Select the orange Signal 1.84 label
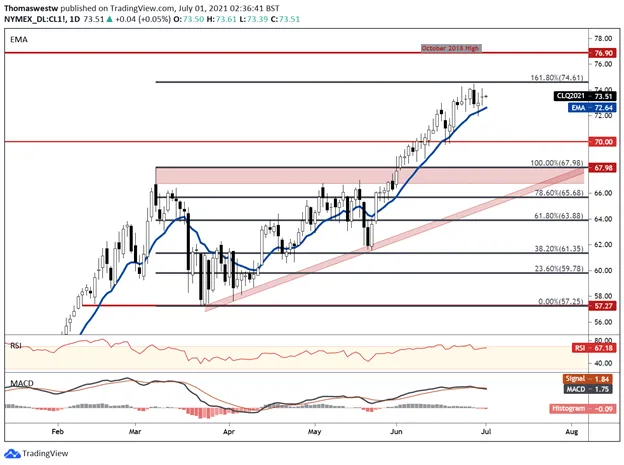This screenshot has height=465, width=624. [x=587, y=379]
